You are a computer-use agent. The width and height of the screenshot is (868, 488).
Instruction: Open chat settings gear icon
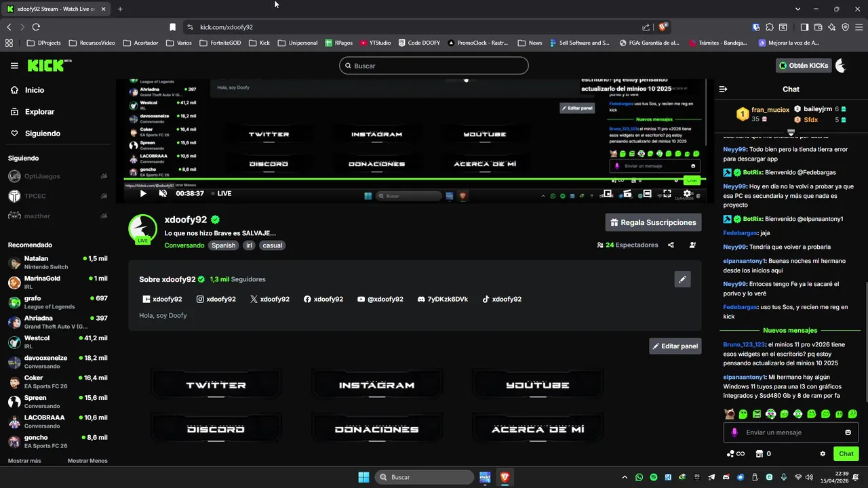click(823, 453)
